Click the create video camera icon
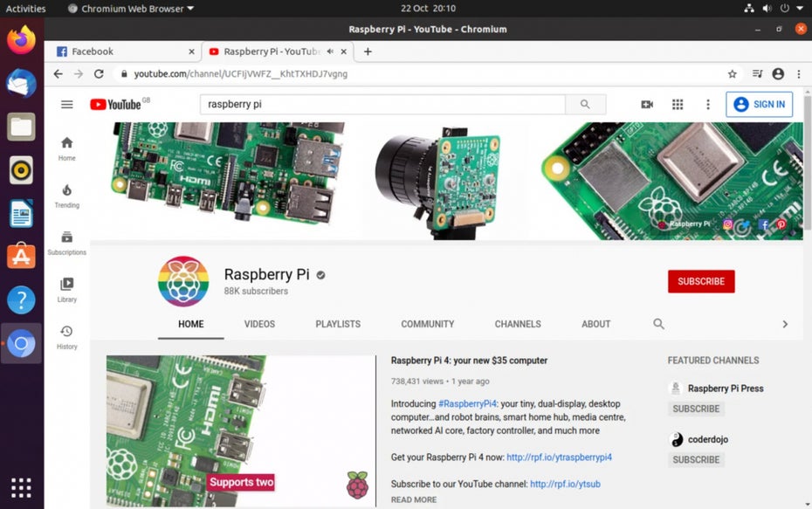This screenshot has height=509, width=812. 647,105
